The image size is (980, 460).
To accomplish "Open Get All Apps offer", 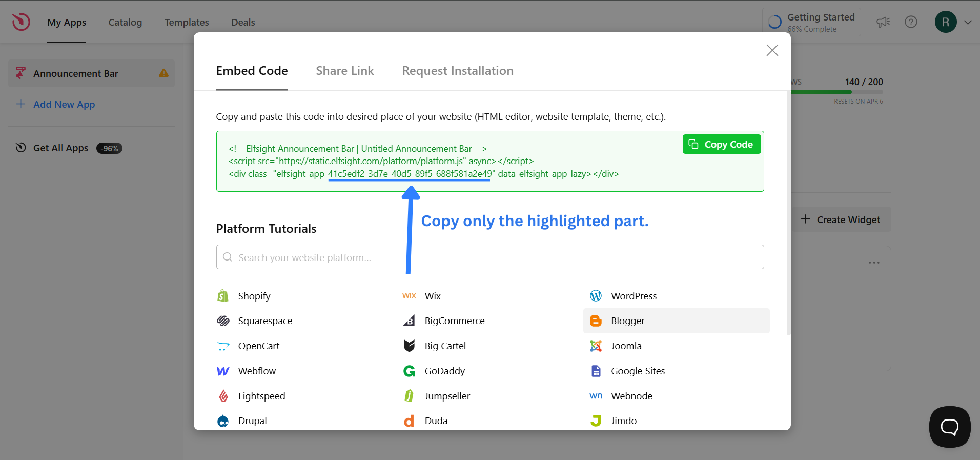I will (x=69, y=148).
